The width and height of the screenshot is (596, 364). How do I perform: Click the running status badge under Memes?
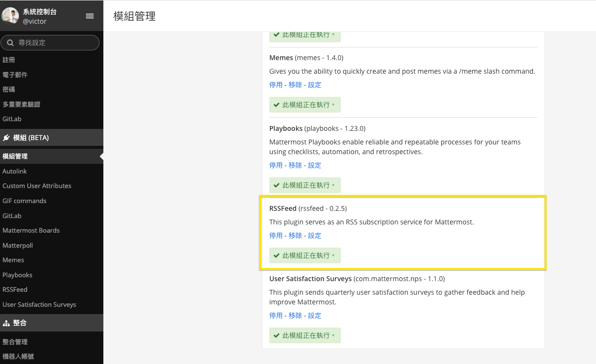[305, 105]
